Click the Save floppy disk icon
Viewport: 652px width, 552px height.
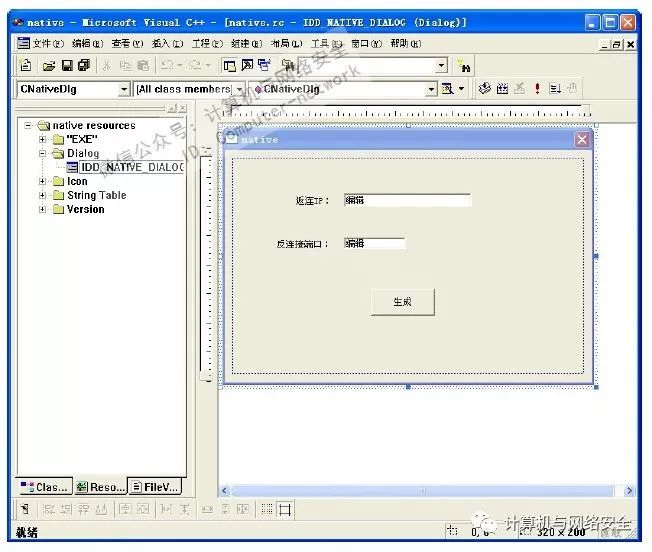67,65
